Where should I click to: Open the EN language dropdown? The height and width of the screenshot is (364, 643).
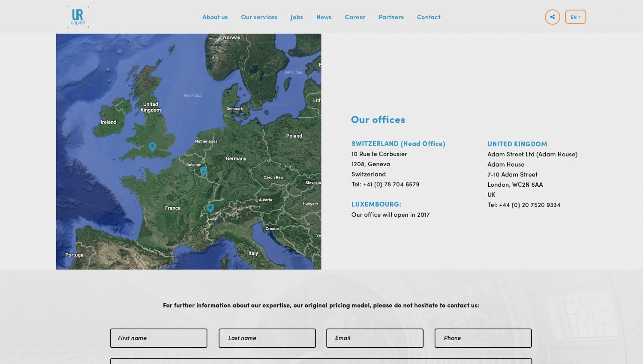(575, 17)
